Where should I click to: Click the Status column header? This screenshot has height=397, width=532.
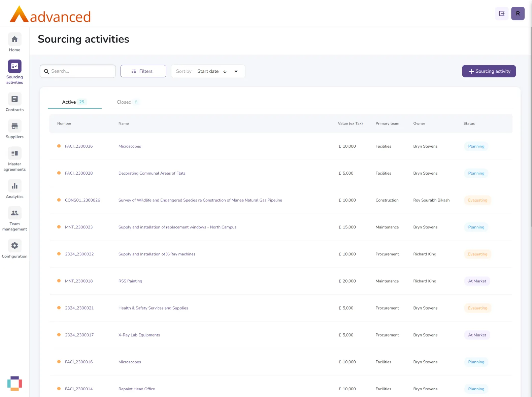(469, 123)
